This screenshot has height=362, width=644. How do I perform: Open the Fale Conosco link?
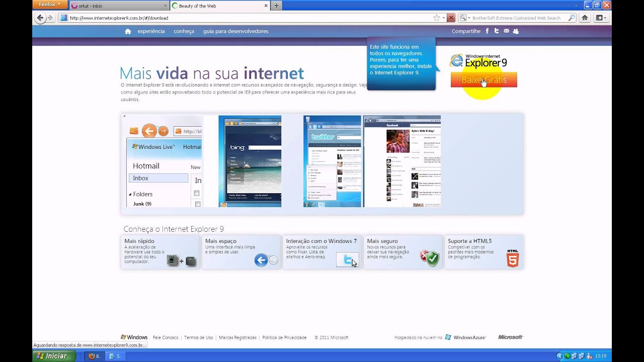pos(166,337)
